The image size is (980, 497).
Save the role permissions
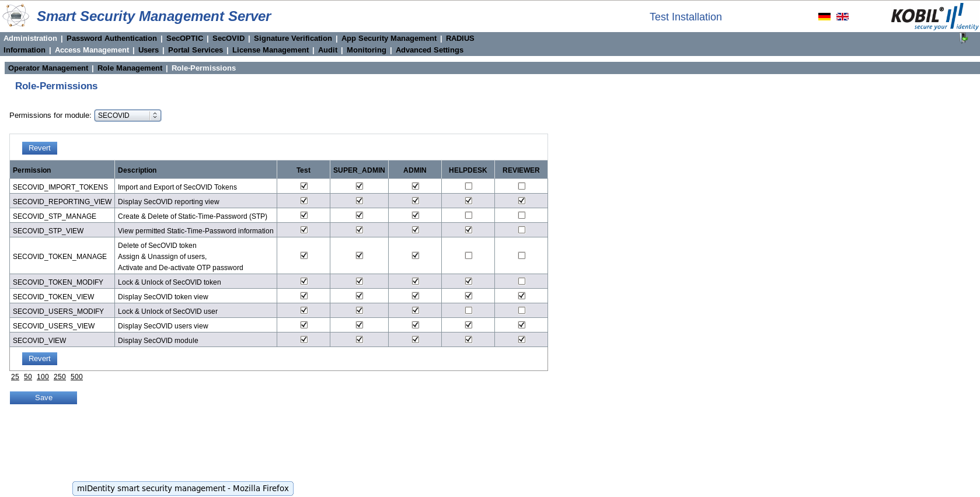[43, 398]
